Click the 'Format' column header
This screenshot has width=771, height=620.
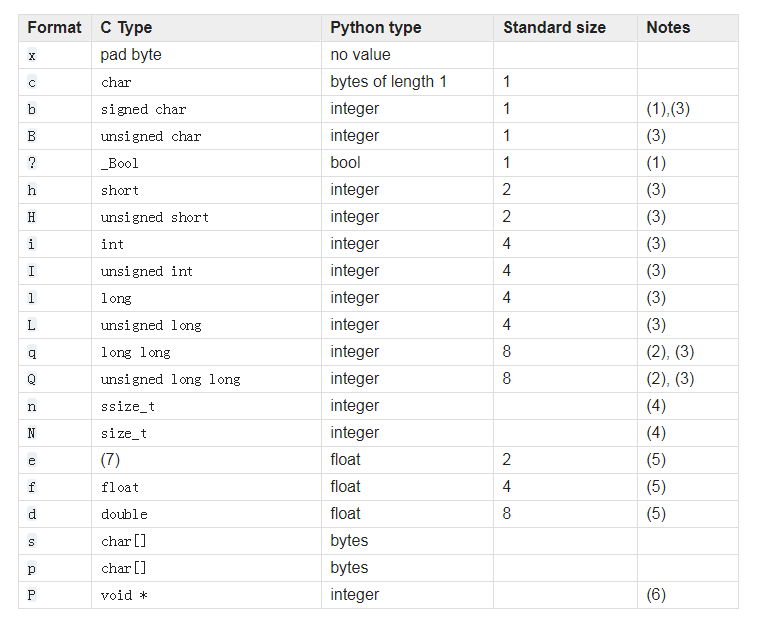(55, 28)
